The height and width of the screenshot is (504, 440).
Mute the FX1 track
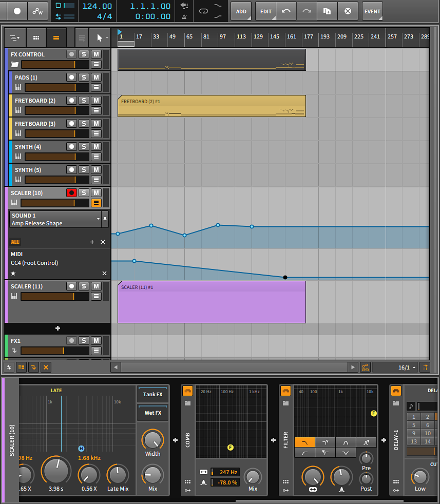coord(96,341)
